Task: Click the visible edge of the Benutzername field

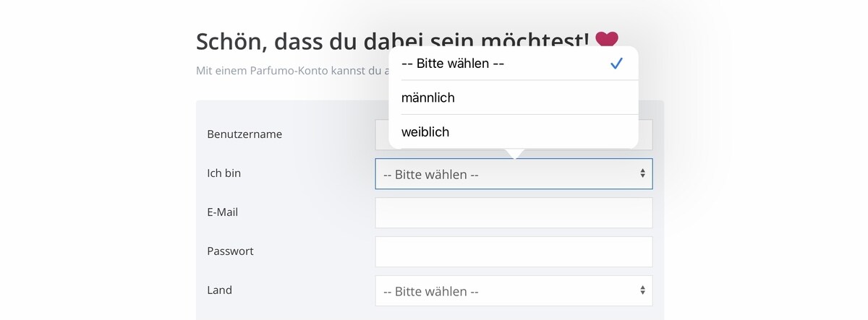Action: coord(645,135)
